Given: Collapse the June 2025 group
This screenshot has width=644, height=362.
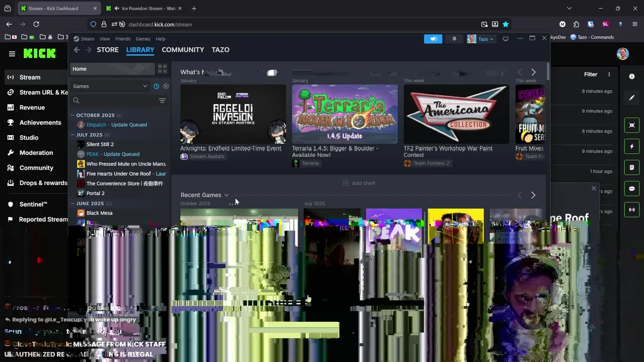Looking at the screenshot, I should click(x=73, y=204).
